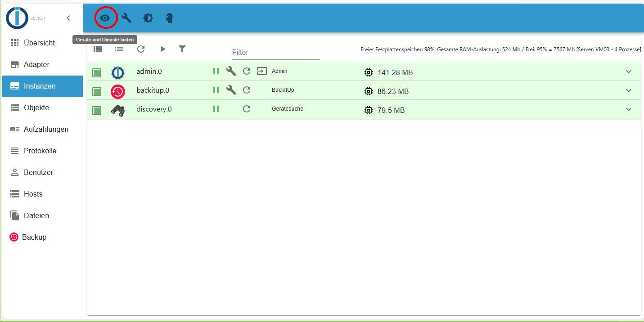Click the backitup.0 instance name
This screenshot has height=322, width=644.
click(x=153, y=90)
